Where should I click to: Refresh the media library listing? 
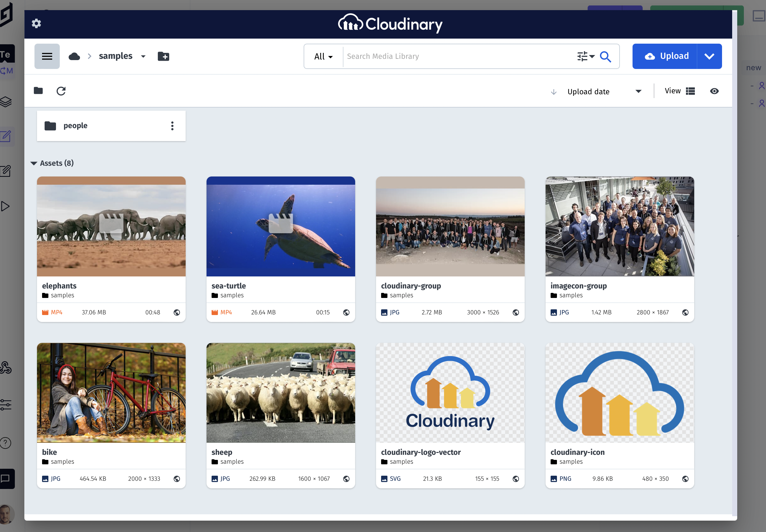point(61,91)
